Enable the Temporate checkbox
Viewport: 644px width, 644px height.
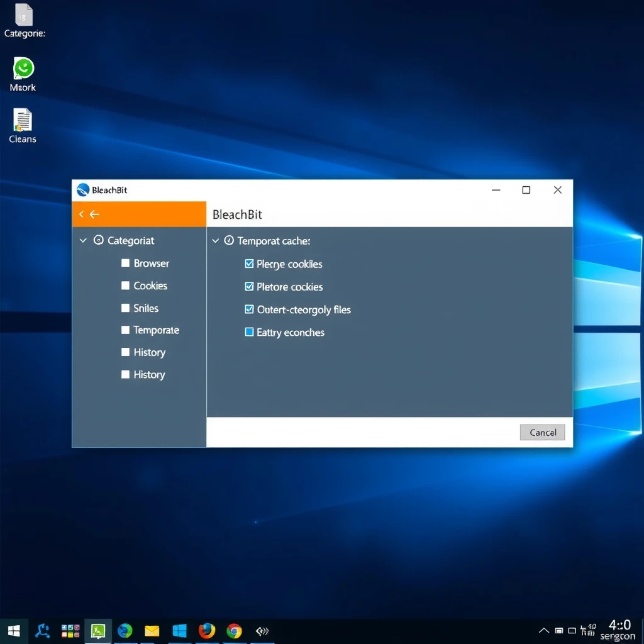(125, 330)
